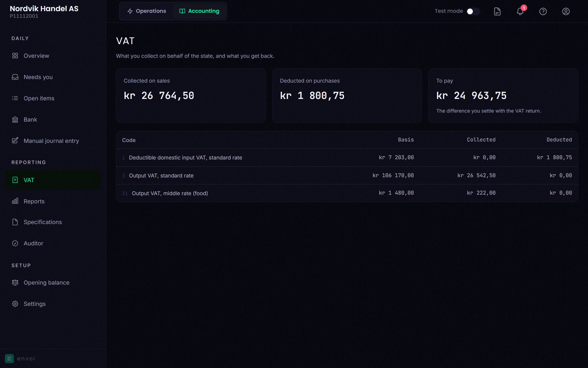Click the Bank building icon
The width and height of the screenshot is (588, 368).
coord(15,119)
